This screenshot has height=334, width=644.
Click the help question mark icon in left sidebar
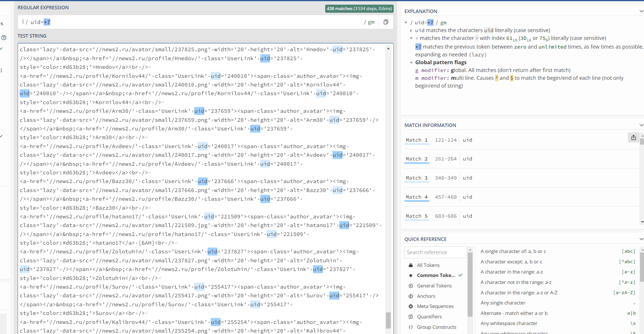pos(4,38)
